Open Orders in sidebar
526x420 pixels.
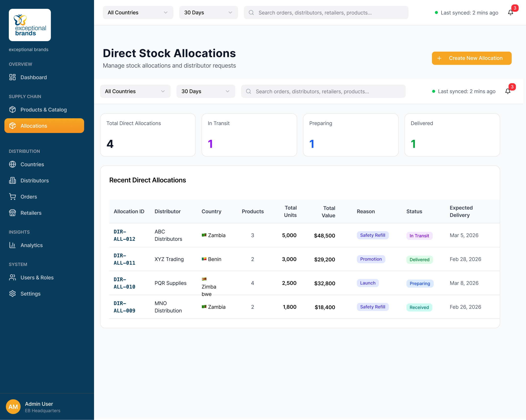44,197
